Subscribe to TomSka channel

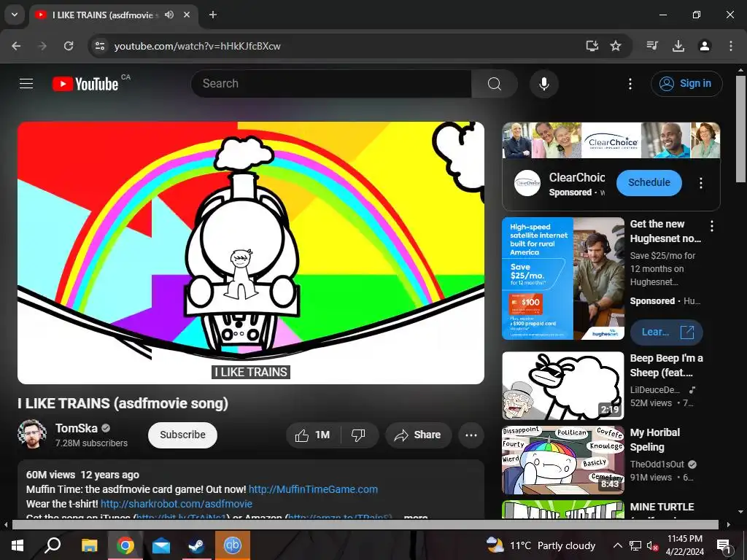click(182, 435)
